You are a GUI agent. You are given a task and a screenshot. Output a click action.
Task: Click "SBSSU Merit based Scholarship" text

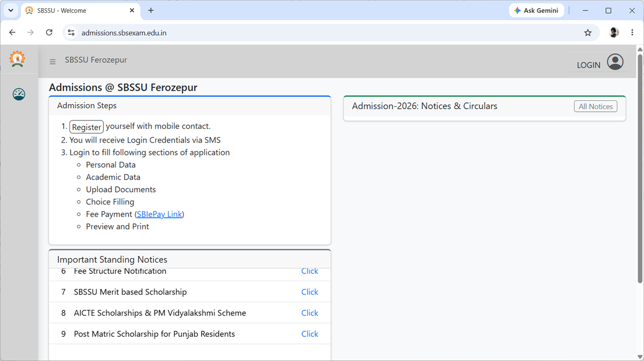[130, 292]
